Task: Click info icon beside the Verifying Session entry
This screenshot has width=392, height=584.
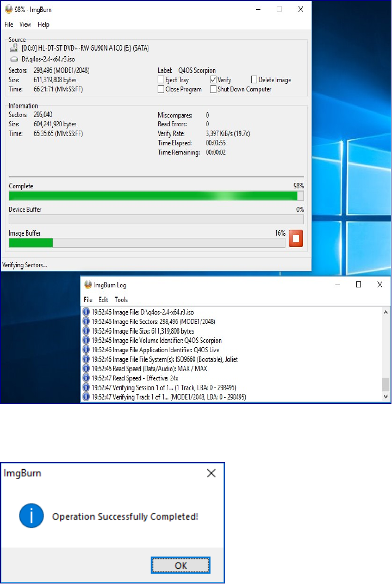Action: coord(86,388)
